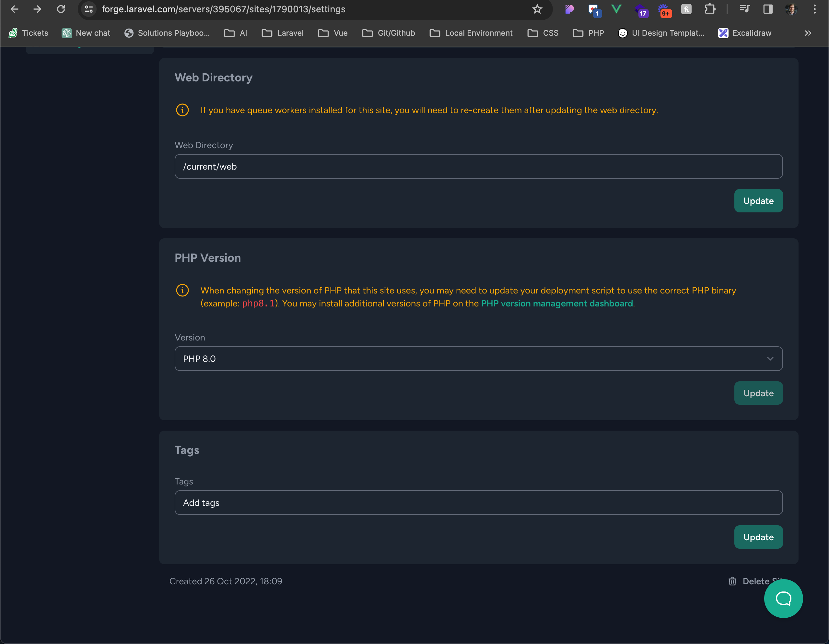The height and width of the screenshot is (644, 829).
Task: Open the Laravel bookmarks folder
Action: point(282,33)
